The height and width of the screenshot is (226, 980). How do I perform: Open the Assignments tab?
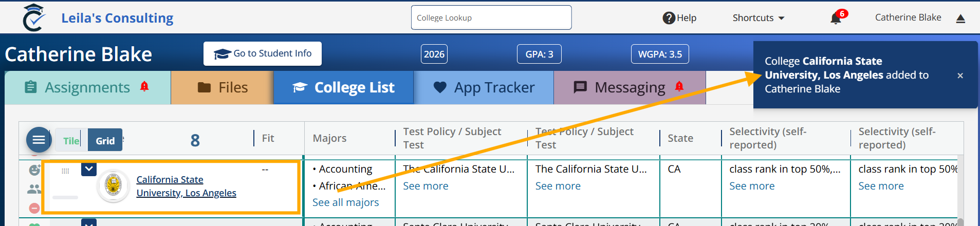coord(88,87)
